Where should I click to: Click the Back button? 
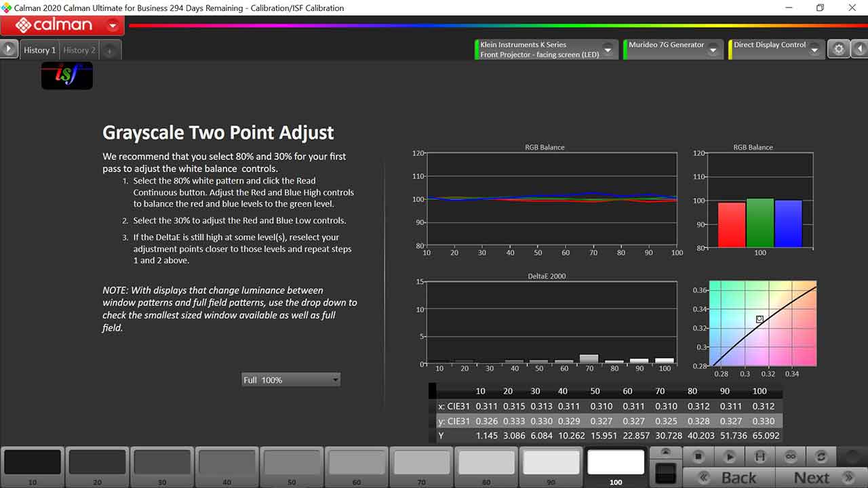click(x=728, y=478)
